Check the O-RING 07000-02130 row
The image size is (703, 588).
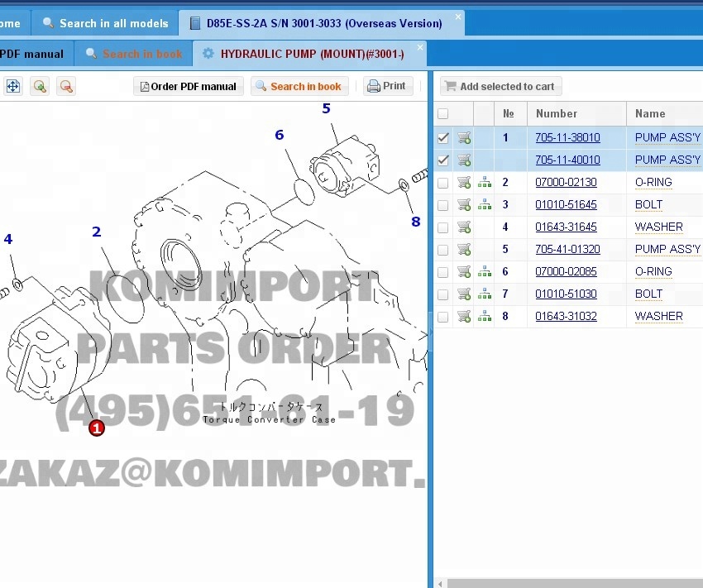(443, 183)
